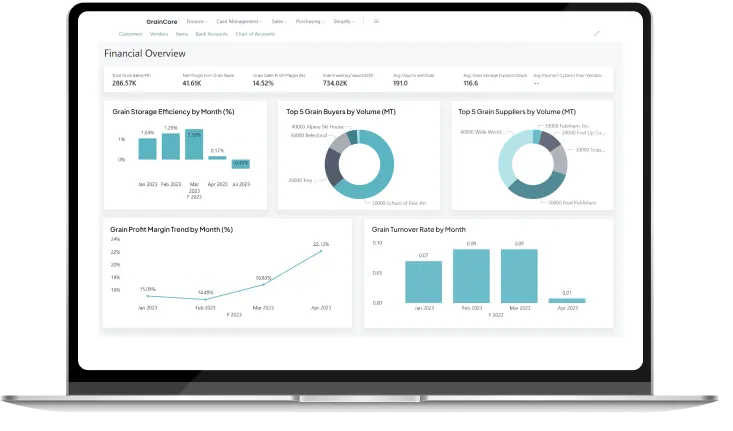
Task: Expand the Cash Management menu
Action: [x=240, y=21]
